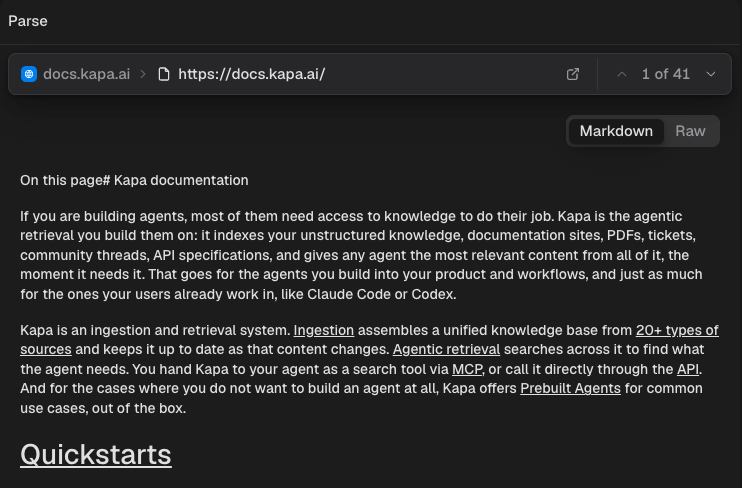Switch to Raw view
Screen dimensions: 742x488
690,131
